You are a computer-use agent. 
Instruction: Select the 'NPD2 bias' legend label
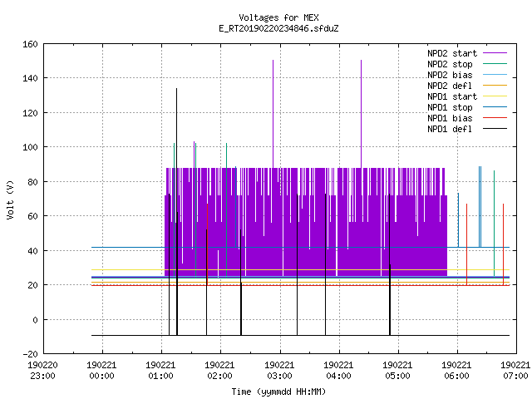pos(450,75)
